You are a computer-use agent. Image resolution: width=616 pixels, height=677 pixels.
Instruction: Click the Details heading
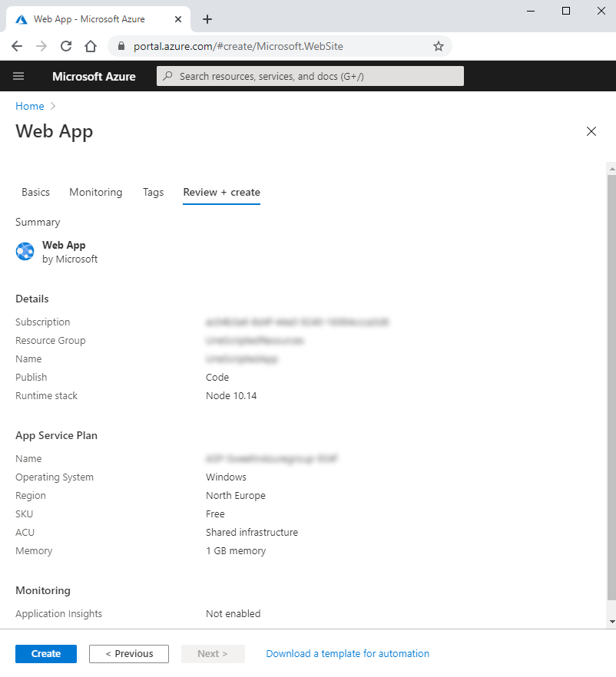click(x=32, y=299)
